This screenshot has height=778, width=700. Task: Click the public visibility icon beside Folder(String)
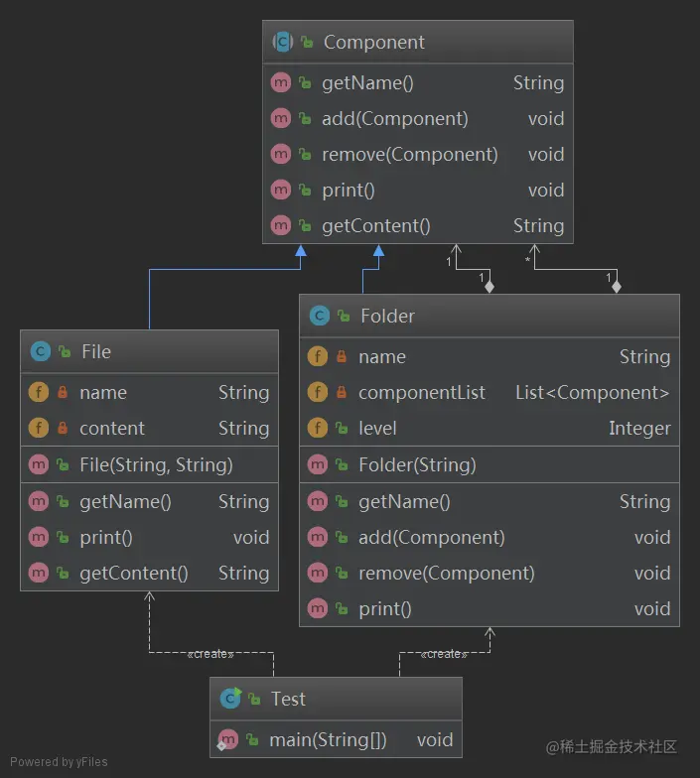(342, 464)
